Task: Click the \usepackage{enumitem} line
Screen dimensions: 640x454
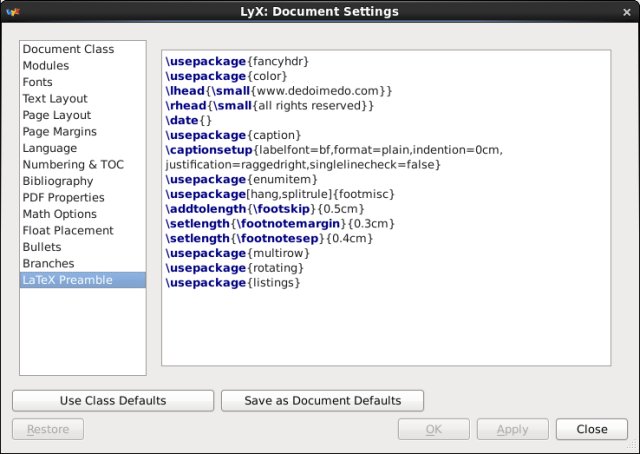Action: point(241,179)
